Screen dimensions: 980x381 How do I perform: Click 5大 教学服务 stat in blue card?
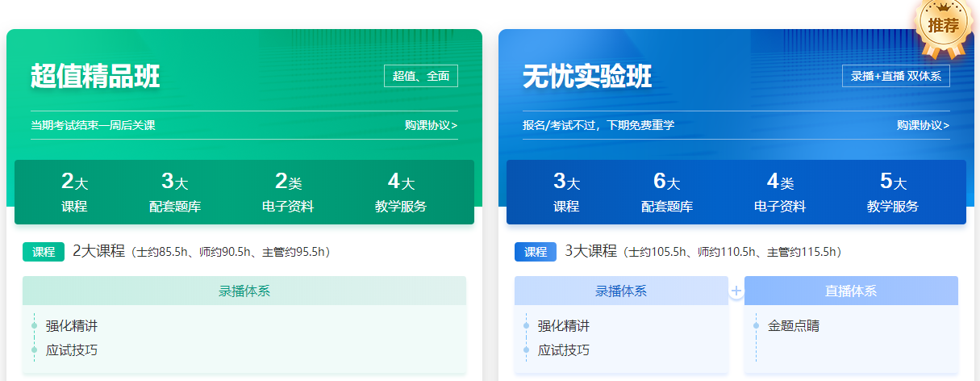tap(893, 193)
